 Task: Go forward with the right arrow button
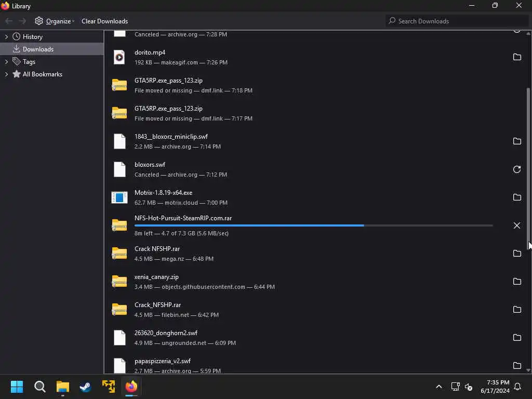[22, 21]
